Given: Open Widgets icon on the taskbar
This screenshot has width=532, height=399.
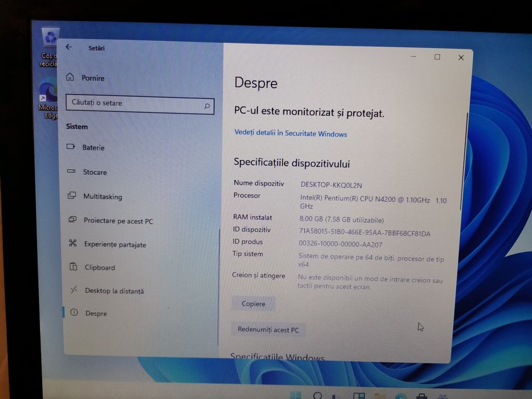Looking at the screenshot, I should click(359, 396).
